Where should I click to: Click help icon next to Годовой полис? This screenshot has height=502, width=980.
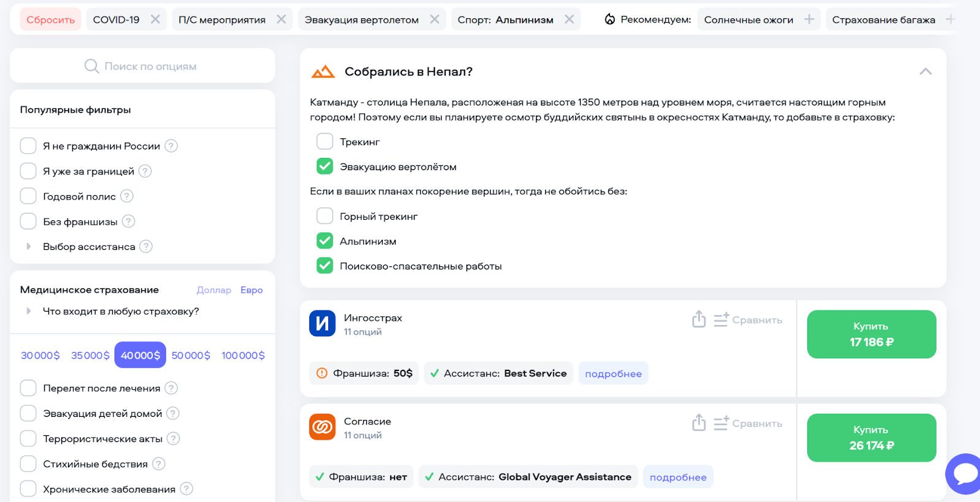(127, 197)
